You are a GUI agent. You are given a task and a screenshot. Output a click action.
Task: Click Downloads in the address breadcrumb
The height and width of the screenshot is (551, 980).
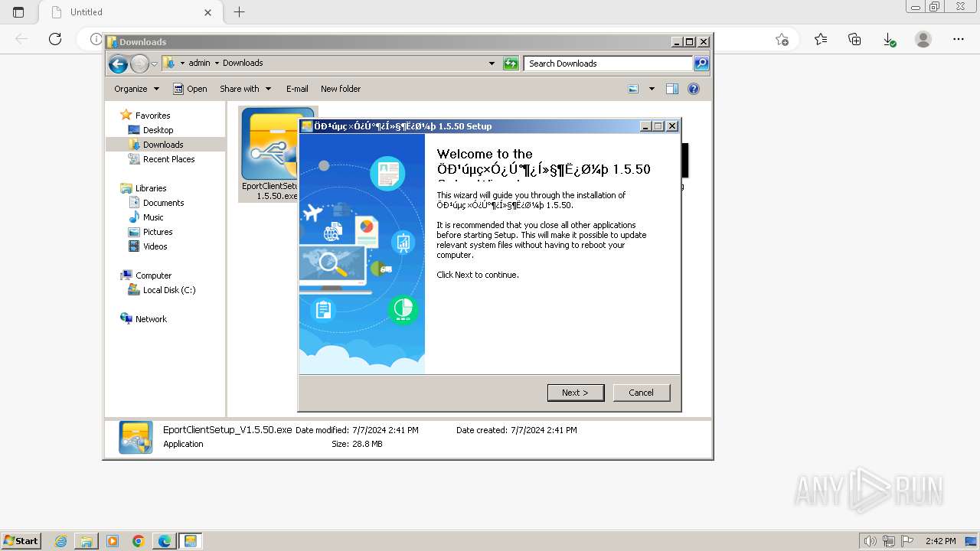point(243,64)
